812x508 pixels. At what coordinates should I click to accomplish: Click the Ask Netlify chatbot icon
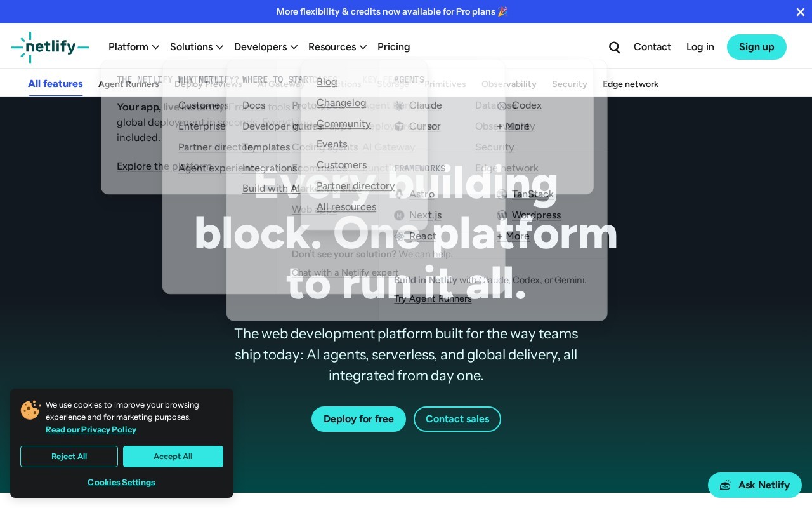tap(725, 485)
